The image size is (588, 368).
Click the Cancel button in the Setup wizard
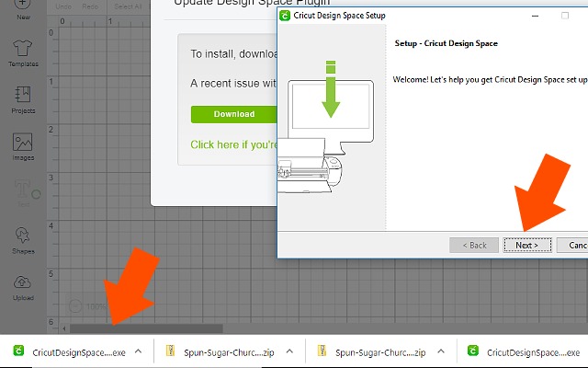click(572, 246)
